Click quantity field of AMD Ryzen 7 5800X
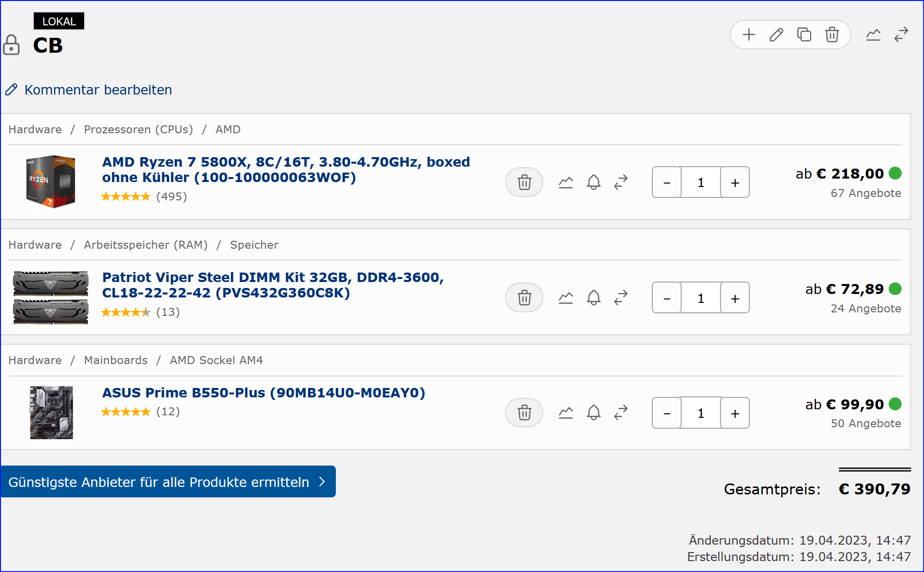This screenshot has width=924, height=572. (701, 182)
